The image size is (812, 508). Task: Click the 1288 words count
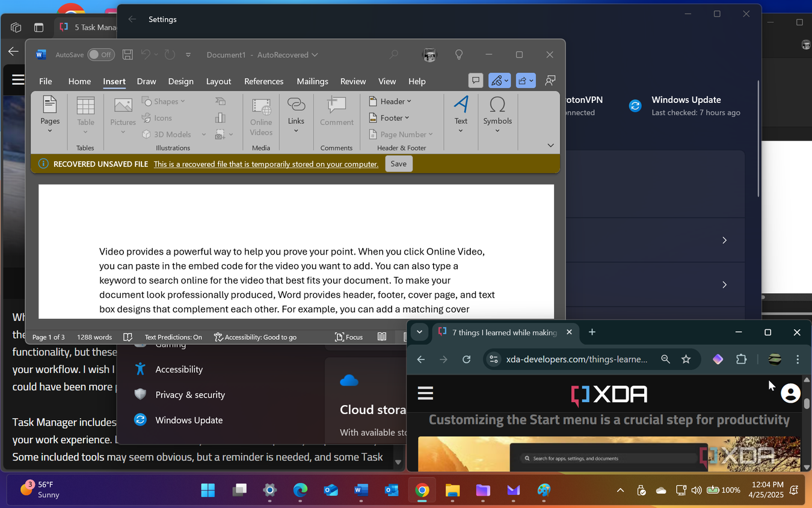pos(94,337)
